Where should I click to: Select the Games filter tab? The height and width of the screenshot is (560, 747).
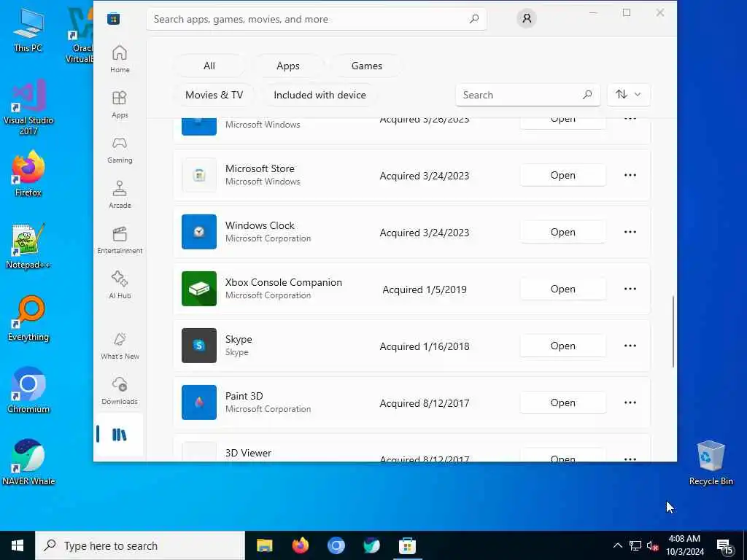click(366, 66)
